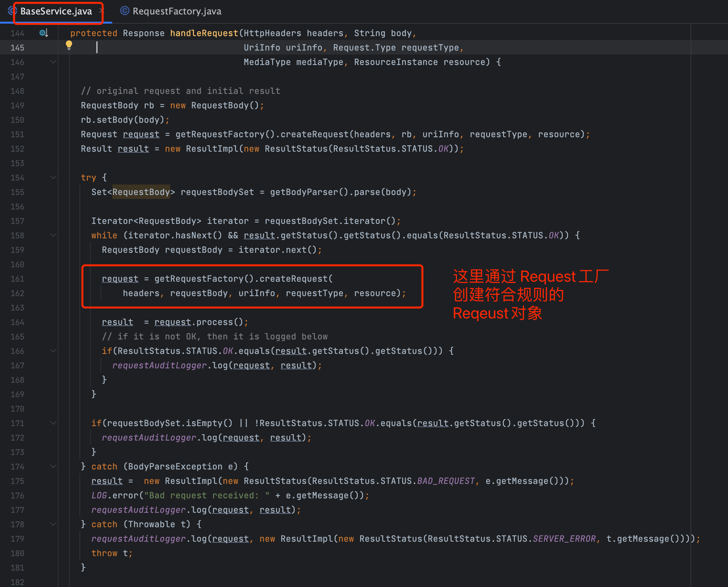The image size is (728, 587).
Task: Switch to the RequestFactory.java tab
Action: pyautogui.click(x=177, y=11)
